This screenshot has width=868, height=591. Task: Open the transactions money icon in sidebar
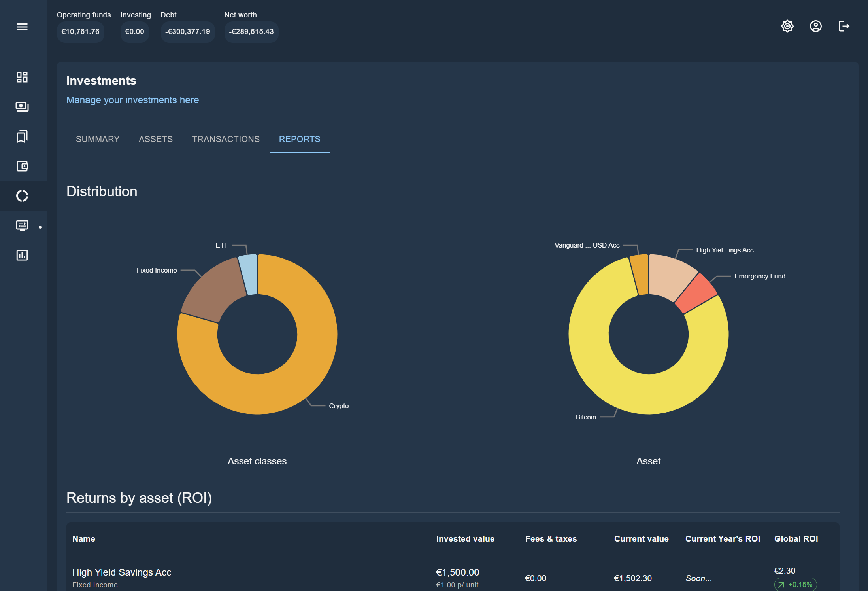tap(22, 107)
